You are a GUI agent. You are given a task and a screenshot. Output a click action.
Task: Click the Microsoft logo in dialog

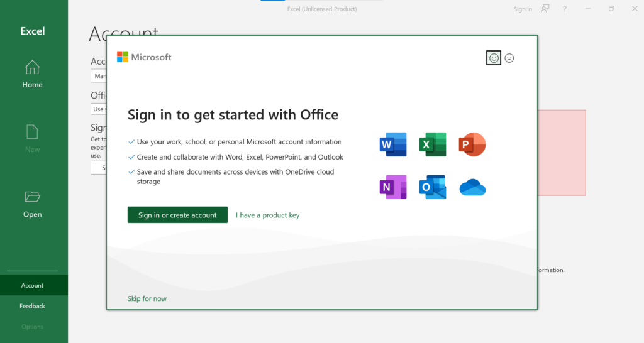tap(144, 57)
